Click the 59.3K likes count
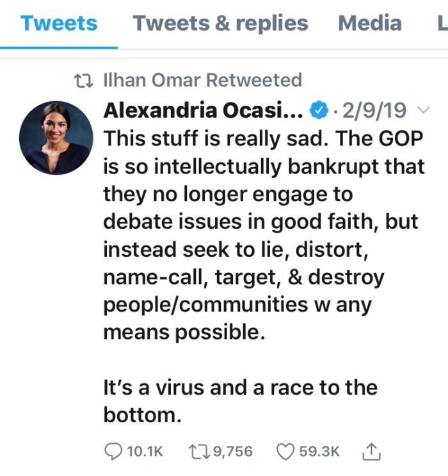 tap(319, 452)
